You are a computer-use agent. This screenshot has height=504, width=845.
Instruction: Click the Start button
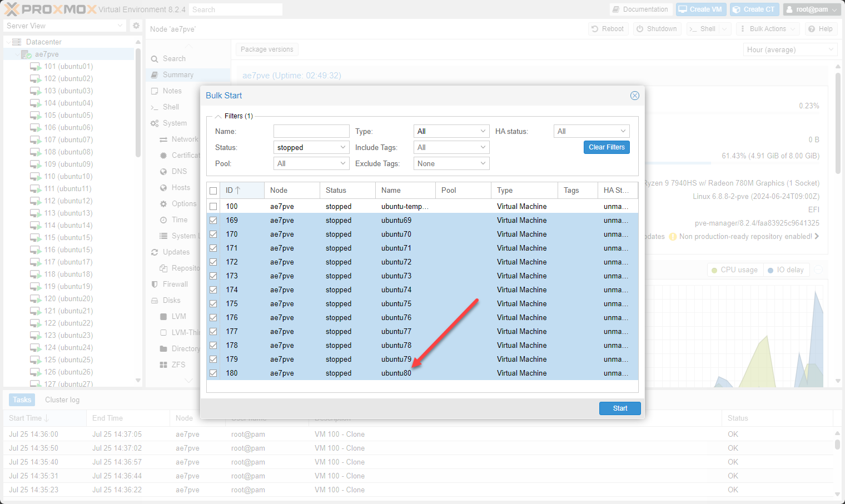(620, 408)
